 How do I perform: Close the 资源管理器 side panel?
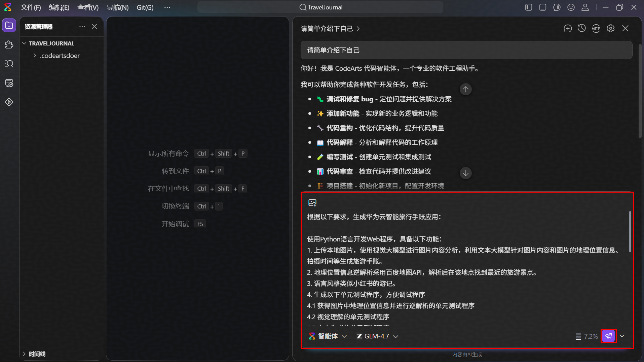coord(94,27)
